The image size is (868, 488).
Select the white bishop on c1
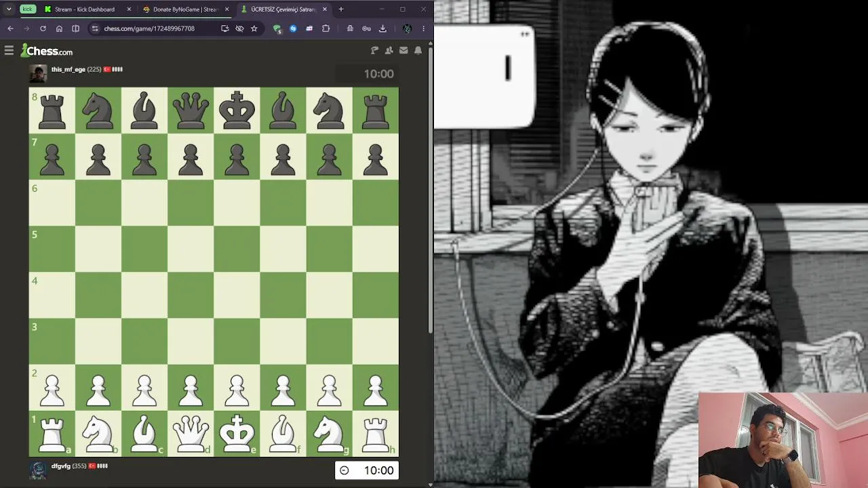point(144,433)
